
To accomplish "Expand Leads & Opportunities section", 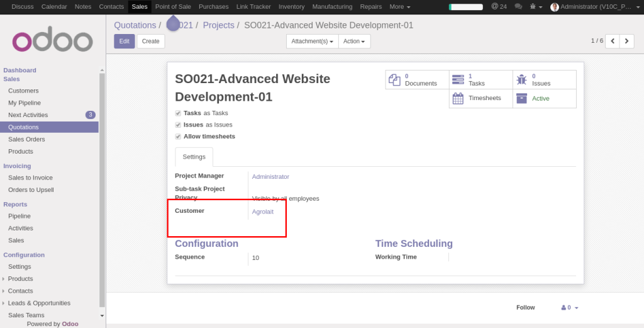I will click(39, 303).
